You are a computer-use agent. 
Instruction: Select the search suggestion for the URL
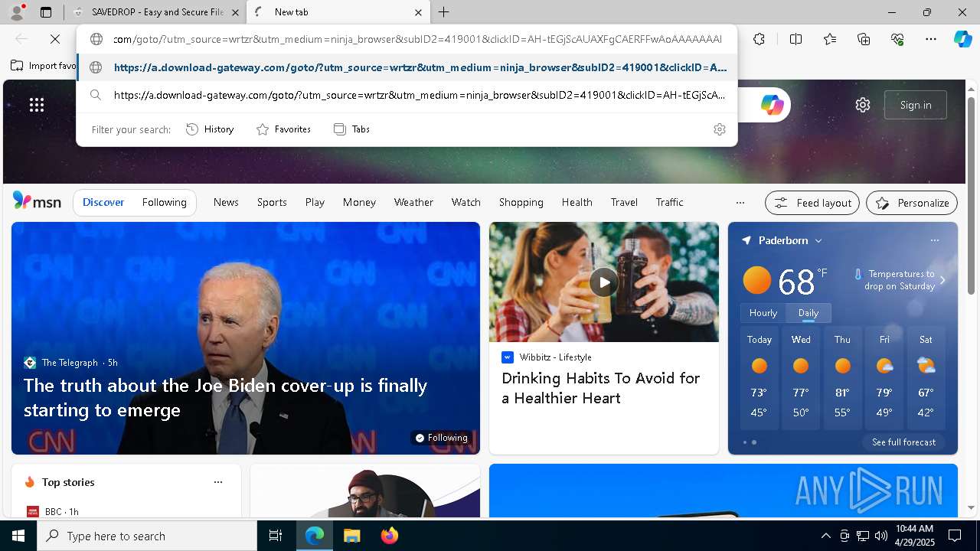click(x=407, y=96)
